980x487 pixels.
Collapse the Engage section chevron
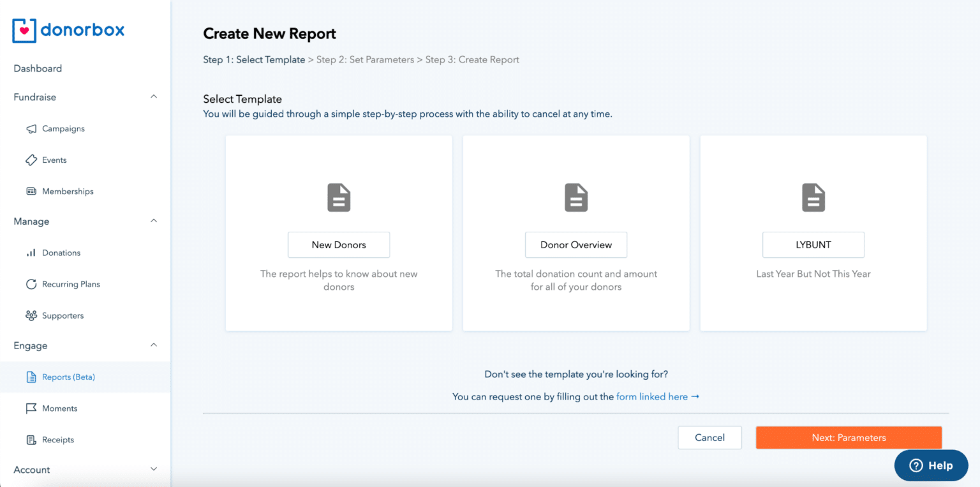153,345
